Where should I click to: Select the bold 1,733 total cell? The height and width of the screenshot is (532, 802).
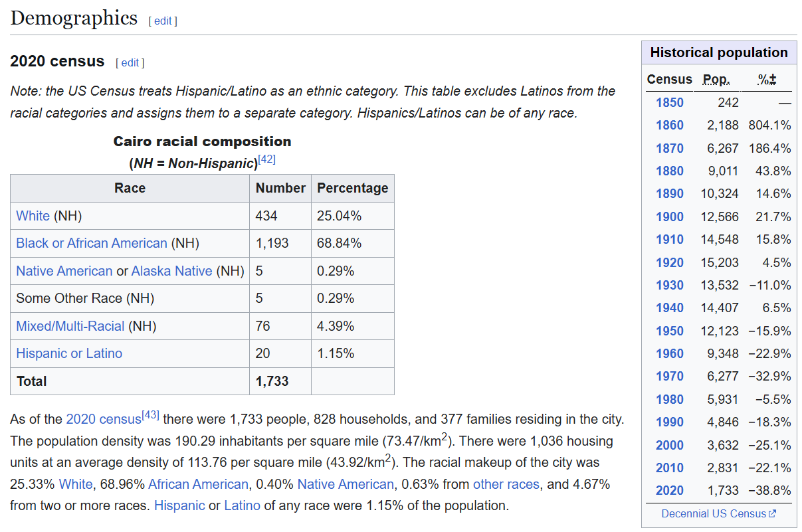tap(280, 381)
